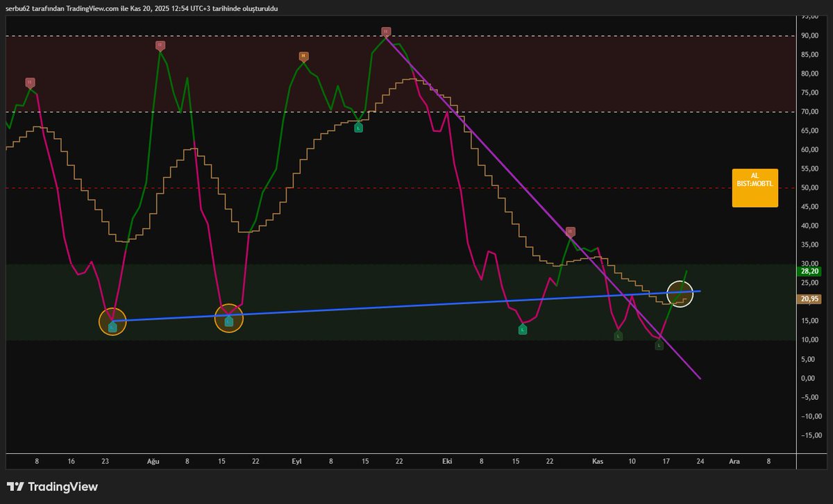Open the TradingView logo link
Screen dimensions: 833x504
coord(52,487)
